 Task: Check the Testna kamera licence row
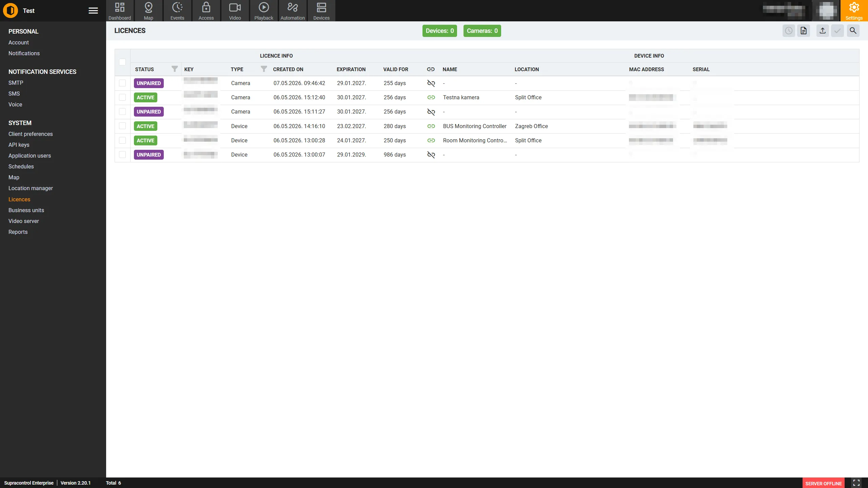(122, 98)
